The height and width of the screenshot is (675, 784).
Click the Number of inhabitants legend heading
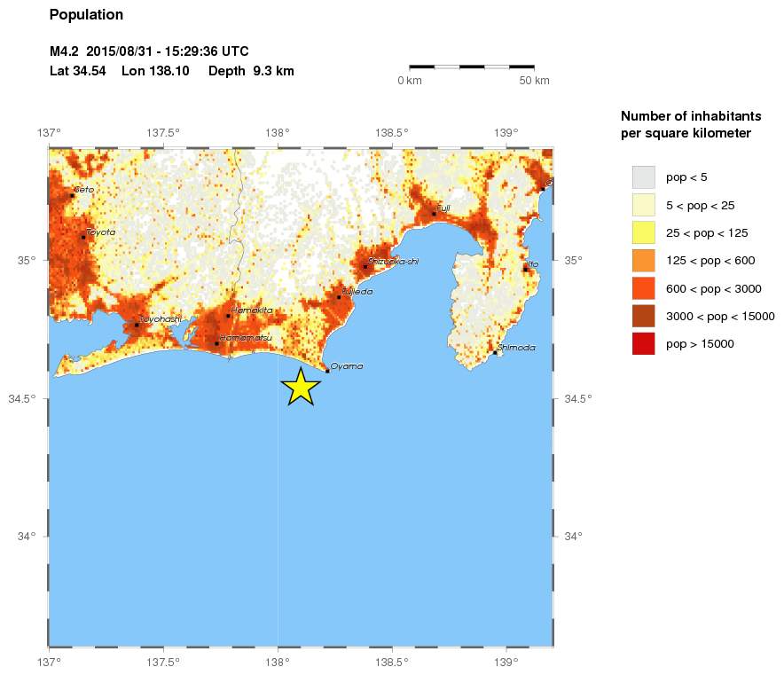690,116
